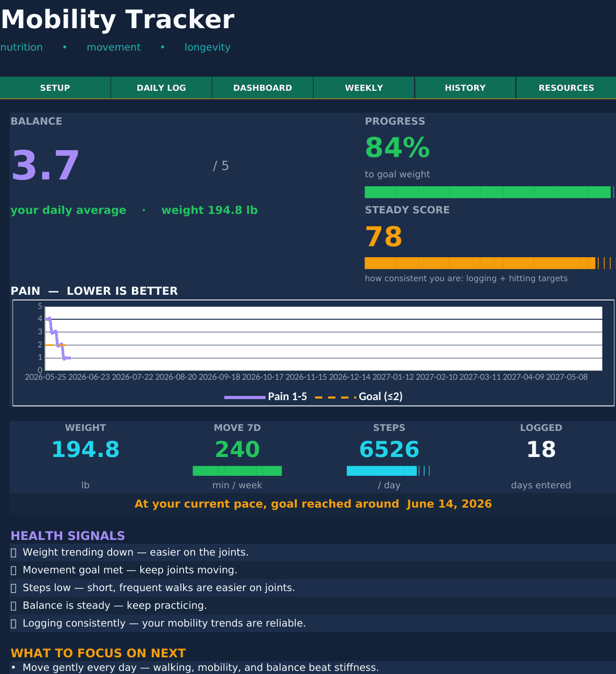The image size is (616, 674).
Task: Click 'Balance is steady' health signal row
Action: [x=312, y=606]
